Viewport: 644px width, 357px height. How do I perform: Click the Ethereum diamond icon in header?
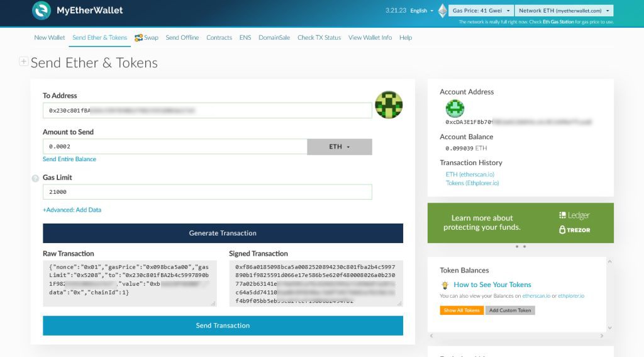click(442, 11)
